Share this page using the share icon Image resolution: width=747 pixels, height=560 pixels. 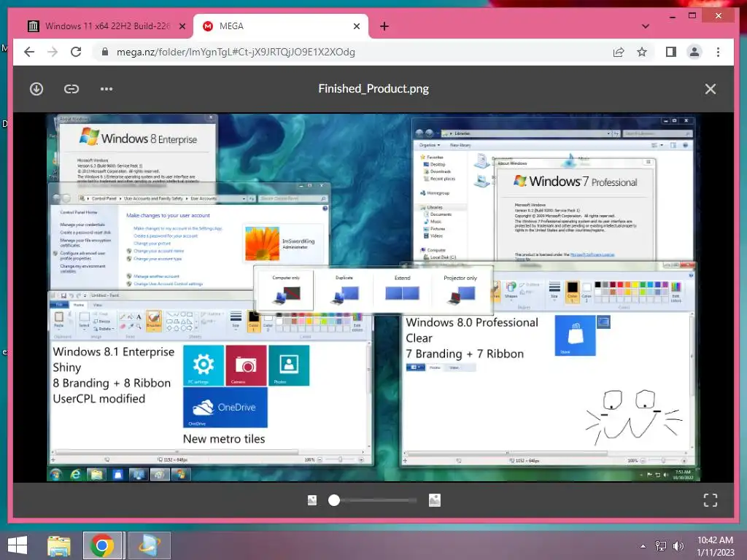[x=619, y=52]
